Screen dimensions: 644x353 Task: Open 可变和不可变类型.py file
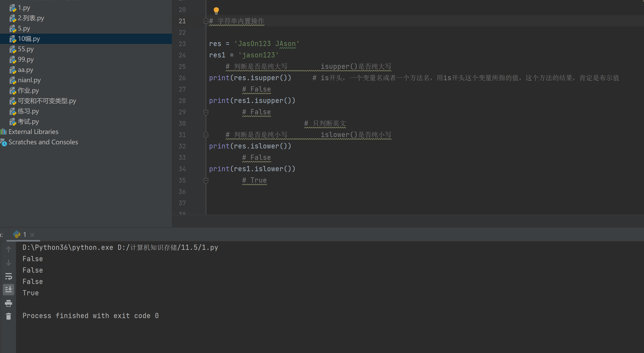click(x=47, y=101)
